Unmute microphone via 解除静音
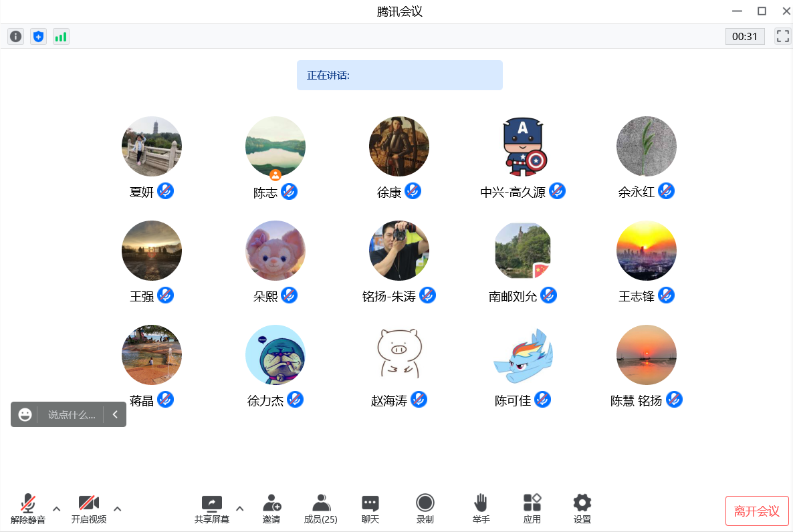Viewport: 793px width, 532px height. tap(28, 509)
